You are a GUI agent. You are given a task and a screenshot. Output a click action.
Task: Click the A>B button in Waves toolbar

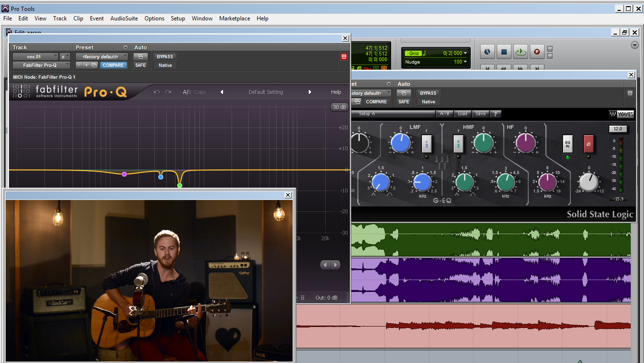[445, 114]
